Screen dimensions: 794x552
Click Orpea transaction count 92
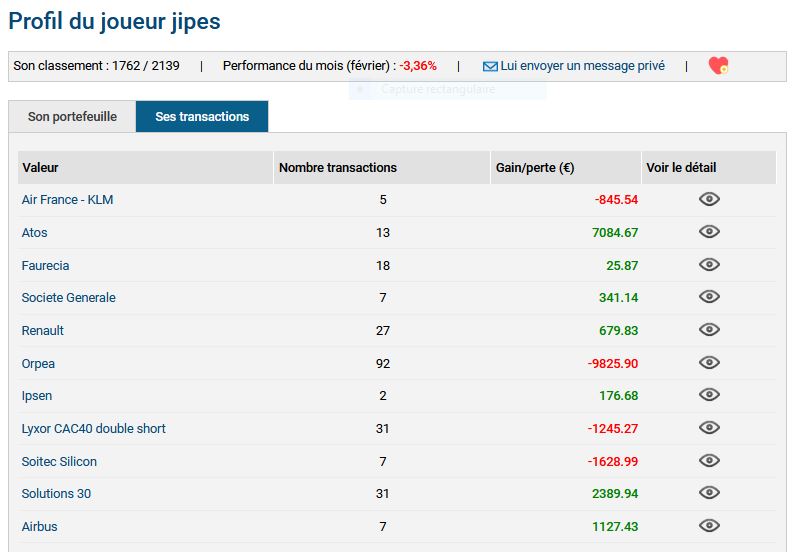click(383, 364)
